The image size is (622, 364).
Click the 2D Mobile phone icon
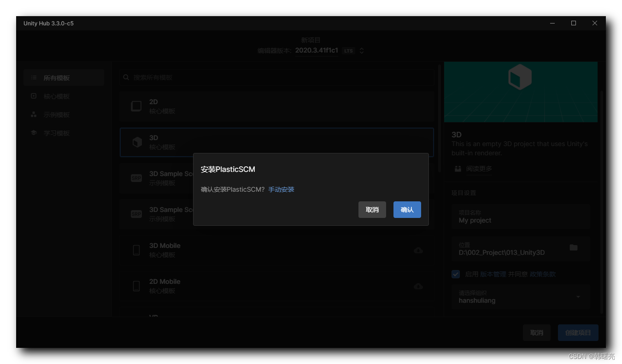(136, 286)
